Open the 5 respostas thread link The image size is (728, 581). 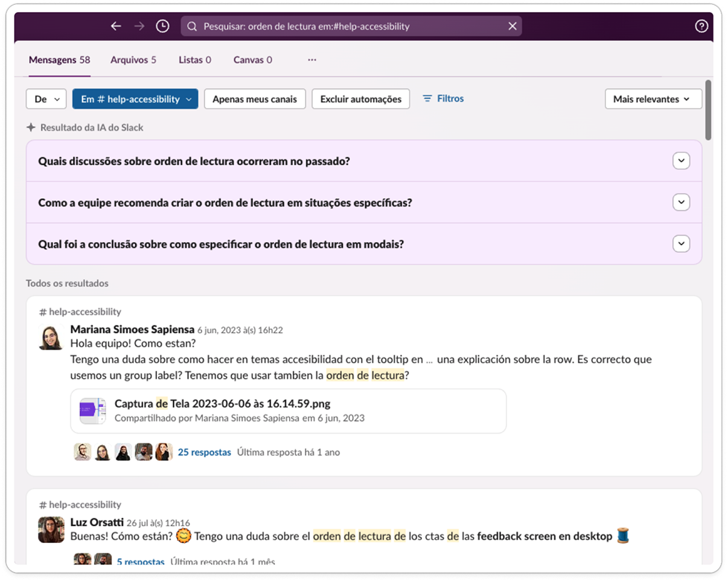141,562
